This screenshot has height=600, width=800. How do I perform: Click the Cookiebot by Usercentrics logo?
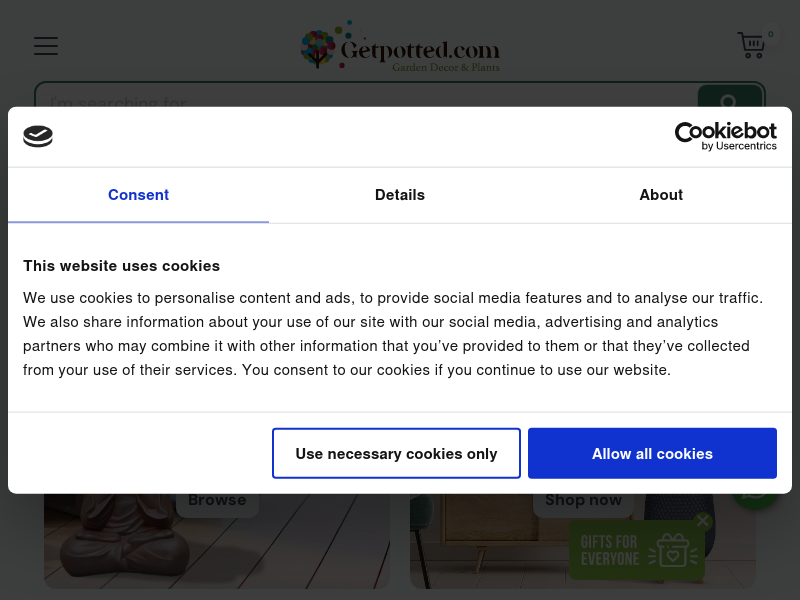click(726, 136)
